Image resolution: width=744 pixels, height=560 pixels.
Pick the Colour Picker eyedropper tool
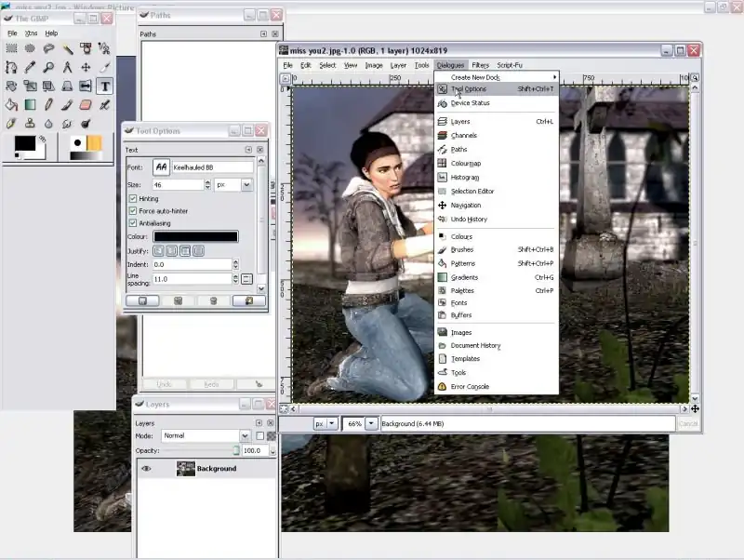pos(30,67)
